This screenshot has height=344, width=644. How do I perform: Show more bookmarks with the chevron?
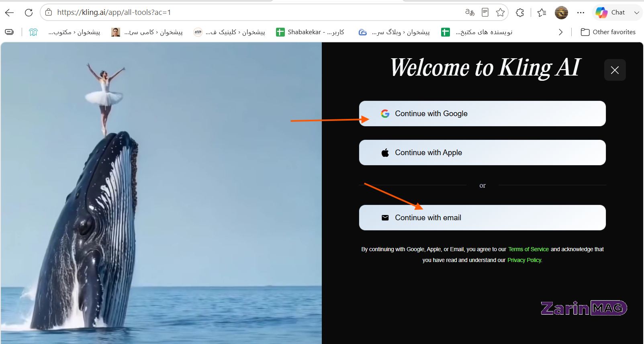coord(560,32)
